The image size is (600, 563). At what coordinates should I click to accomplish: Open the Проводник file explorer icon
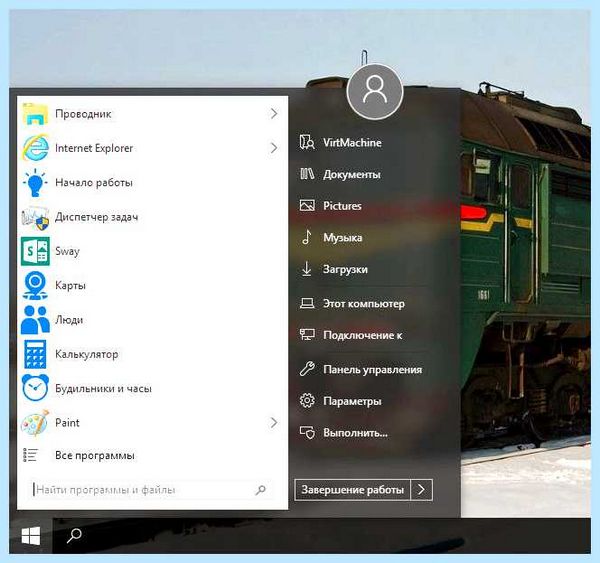tap(35, 114)
